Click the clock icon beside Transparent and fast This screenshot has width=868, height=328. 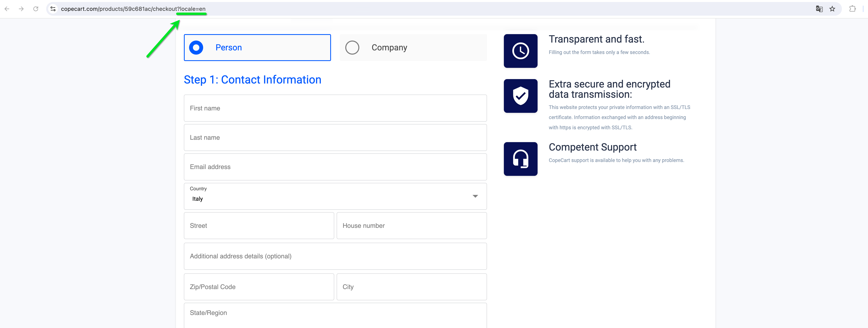click(x=520, y=51)
